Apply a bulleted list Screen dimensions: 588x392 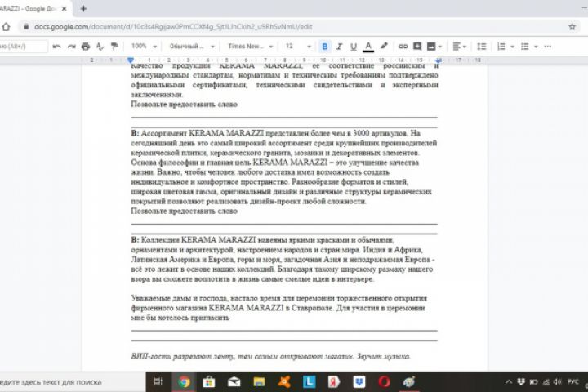525,47
